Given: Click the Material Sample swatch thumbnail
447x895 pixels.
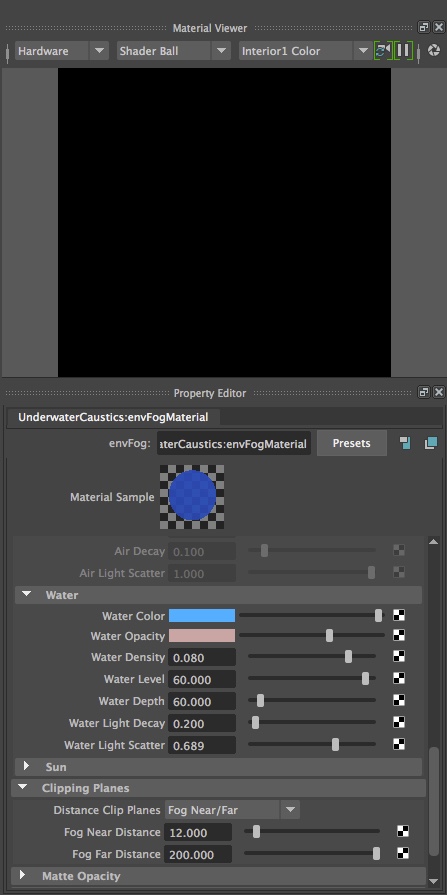Looking at the screenshot, I should point(192,497).
